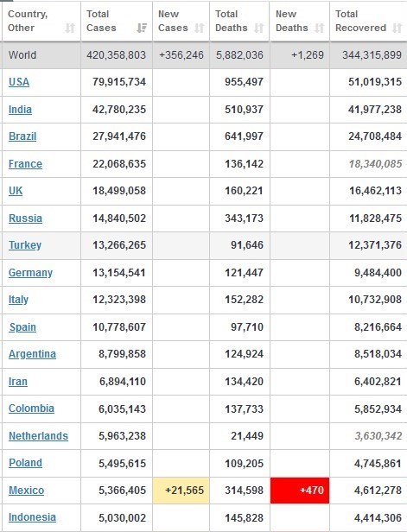Open the Russia link
Image resolution: width=407 pixels, height=532 pixels.
pyautogui.click(x=25, y=218)
